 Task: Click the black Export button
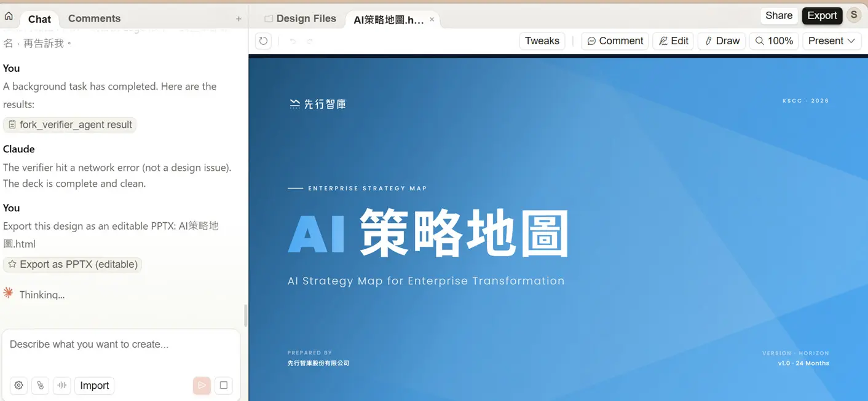click(x=822, y=15)
